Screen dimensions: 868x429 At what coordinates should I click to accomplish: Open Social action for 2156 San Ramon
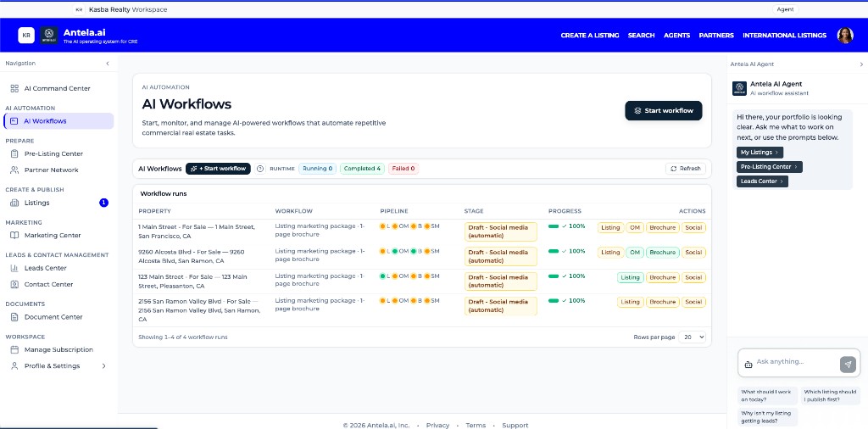(x=693, y=302)
